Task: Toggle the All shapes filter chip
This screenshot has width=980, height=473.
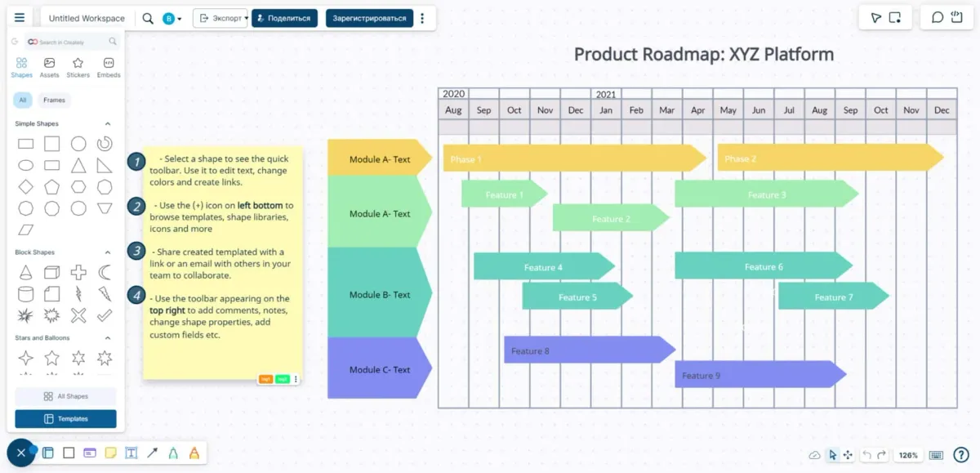Action: [23, 100]
